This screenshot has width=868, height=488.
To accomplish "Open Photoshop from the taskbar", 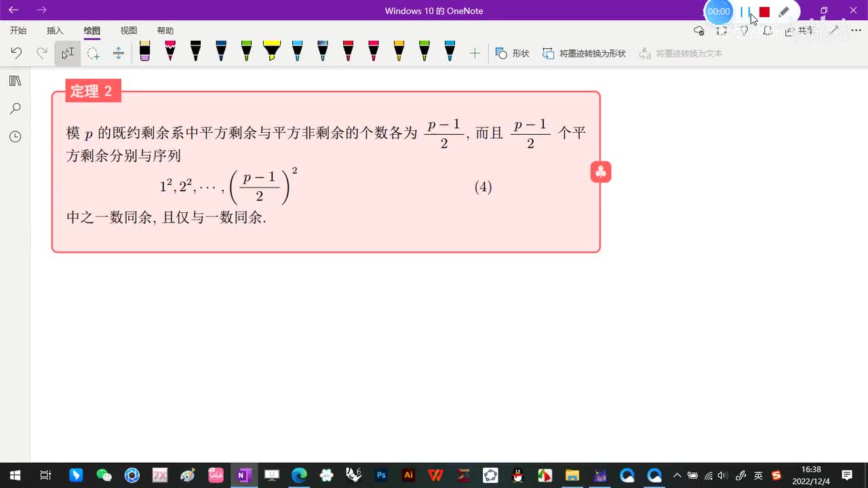I will click(381, 475).
